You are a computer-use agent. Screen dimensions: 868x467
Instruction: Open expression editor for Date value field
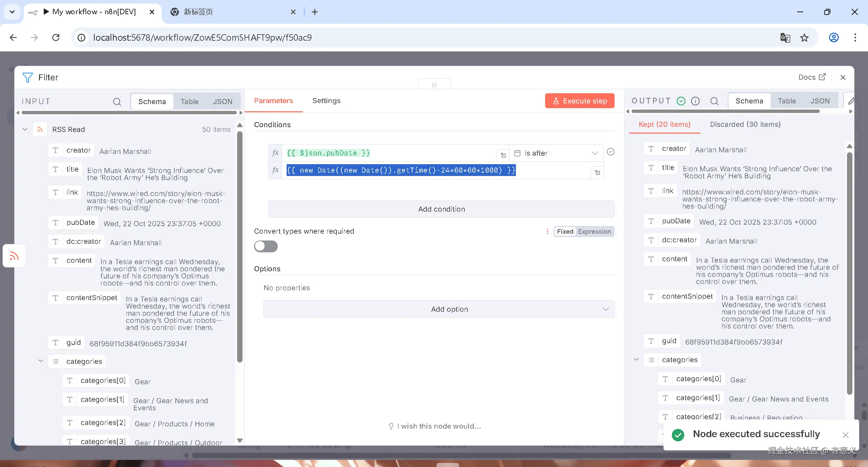pyautogui.click(x=597, y=173)
